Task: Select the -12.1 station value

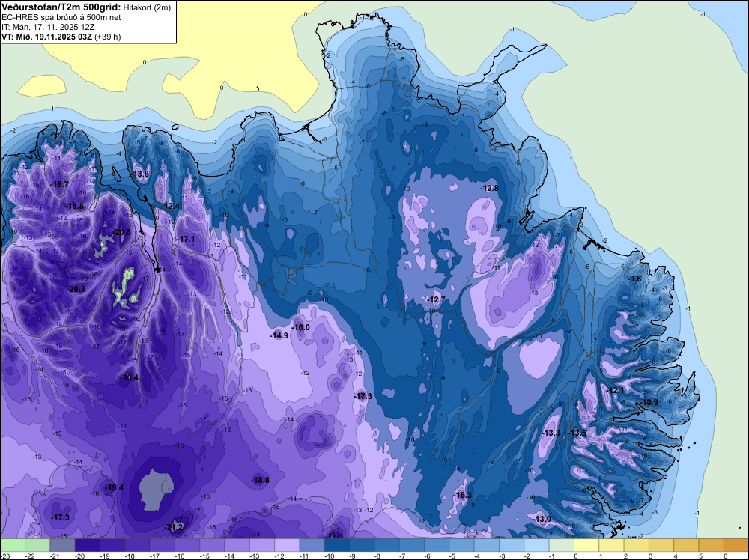Action: coord(615,390)
